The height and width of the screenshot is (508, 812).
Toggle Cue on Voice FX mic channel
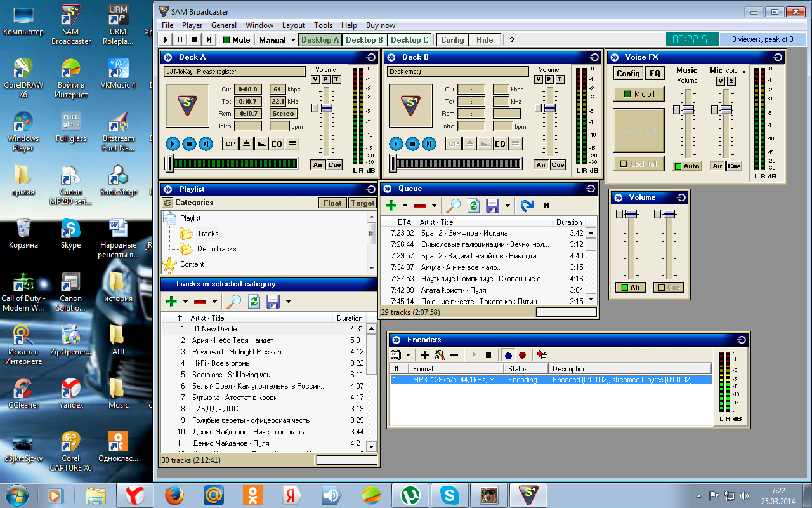(x=734, y=166)
